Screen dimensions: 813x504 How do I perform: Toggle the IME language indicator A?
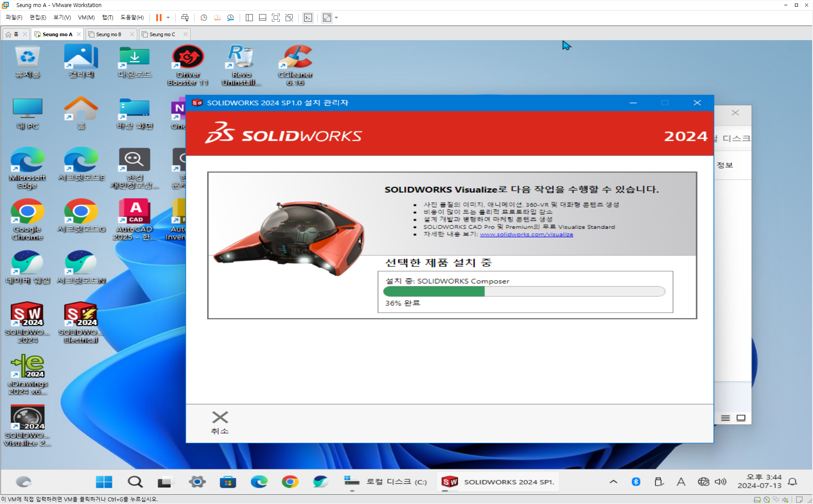681,482
